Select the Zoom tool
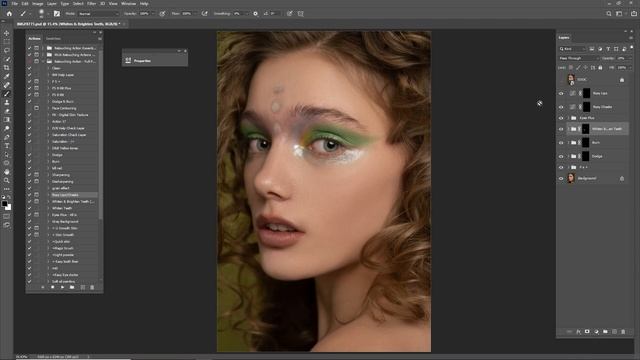Viewport: 640px width, 360px height. tap(7, 180)
